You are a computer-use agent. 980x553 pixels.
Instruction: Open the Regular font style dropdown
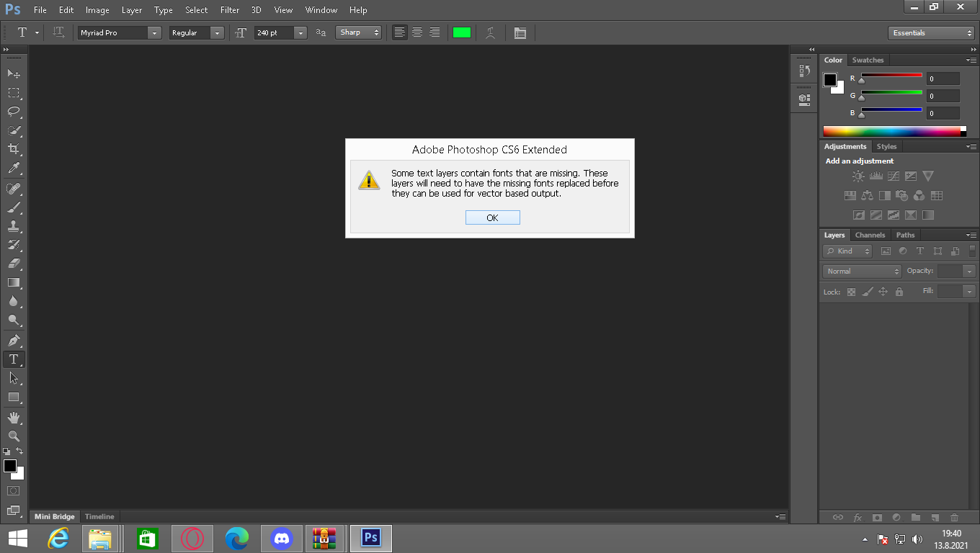pyautogui.click(x=217, y=32)
